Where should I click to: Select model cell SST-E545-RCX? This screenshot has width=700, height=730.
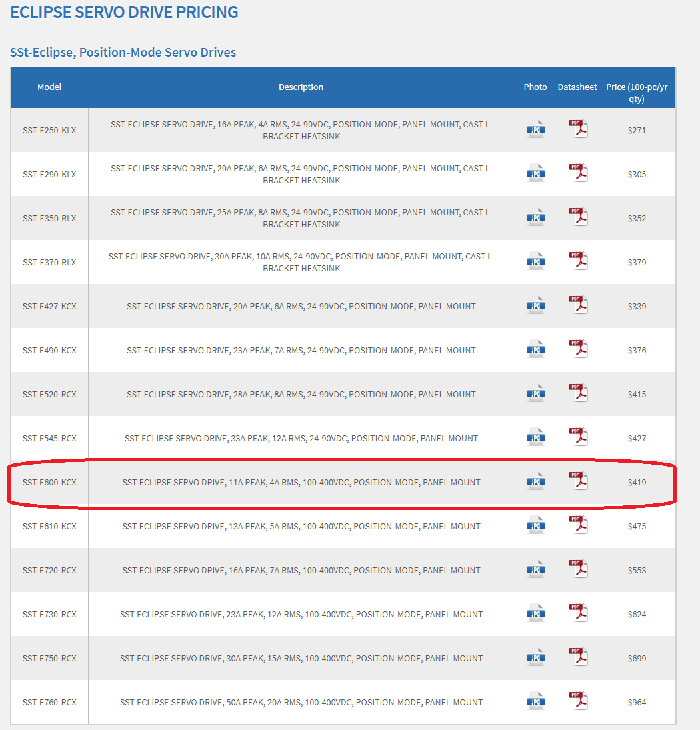[x=49, y=438]
